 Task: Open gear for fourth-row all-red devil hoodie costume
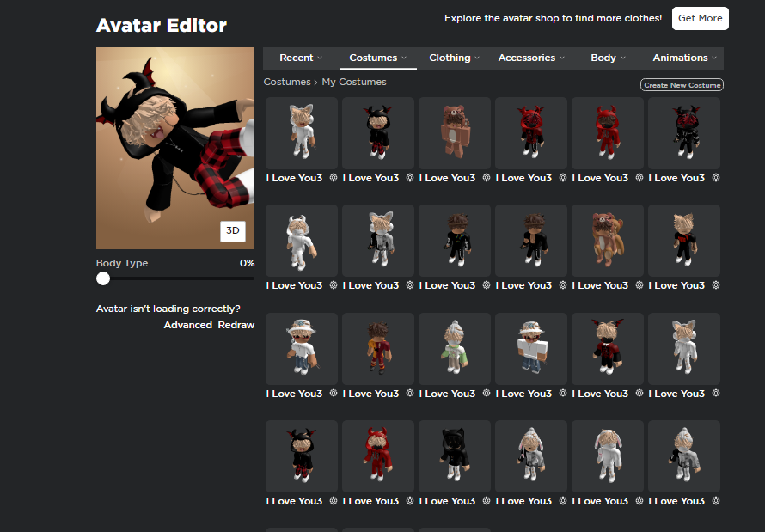[410, 501]
